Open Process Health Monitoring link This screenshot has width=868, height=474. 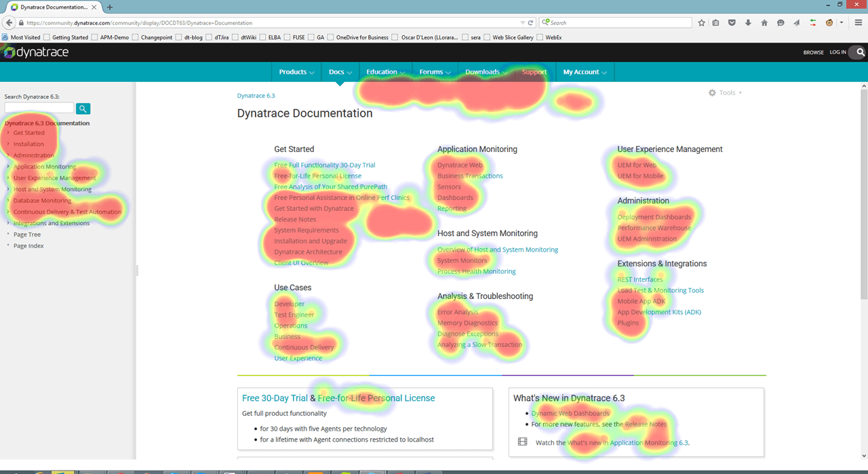[x=476, y=271]
